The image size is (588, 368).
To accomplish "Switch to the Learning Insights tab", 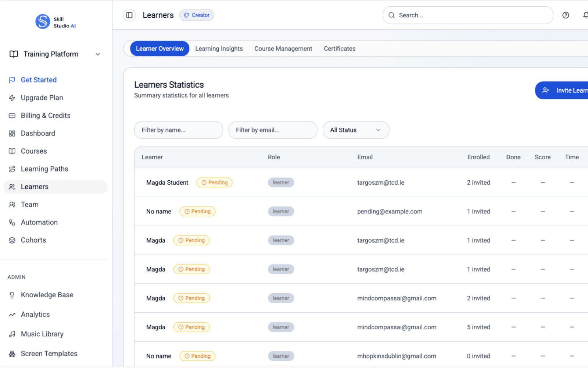I will [219, 49].
